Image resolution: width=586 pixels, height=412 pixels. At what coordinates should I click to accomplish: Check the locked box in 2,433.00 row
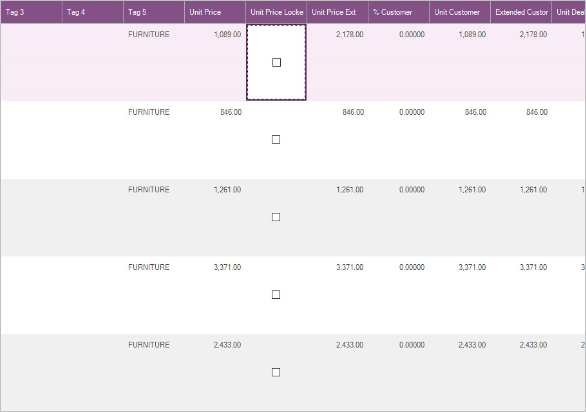(276, 372)
